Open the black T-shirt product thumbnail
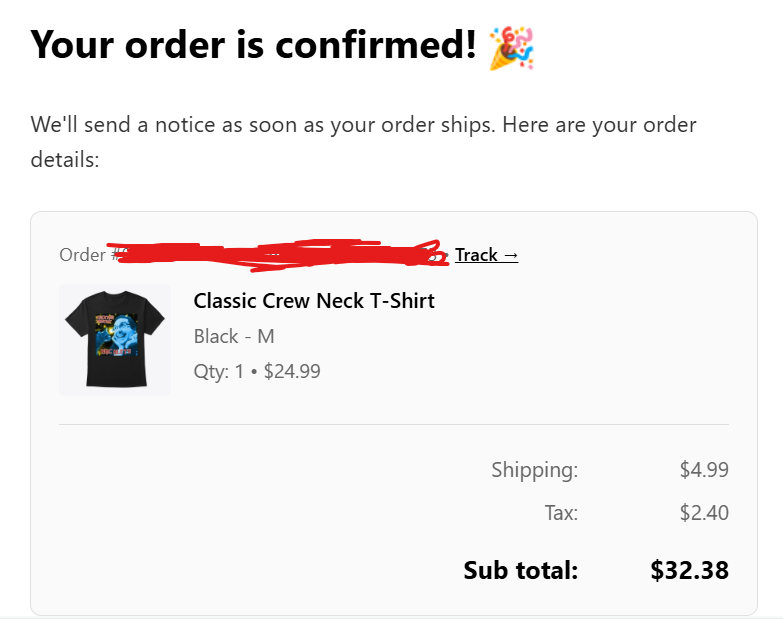Image resolution: width=783 pixels, height=622 pixels. [115, 340]
